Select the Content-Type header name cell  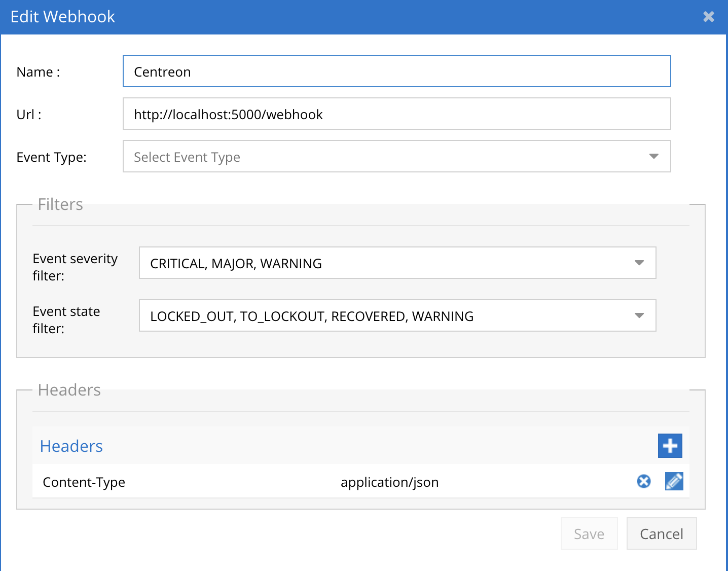pyautogui.click(x=84, y=482)
